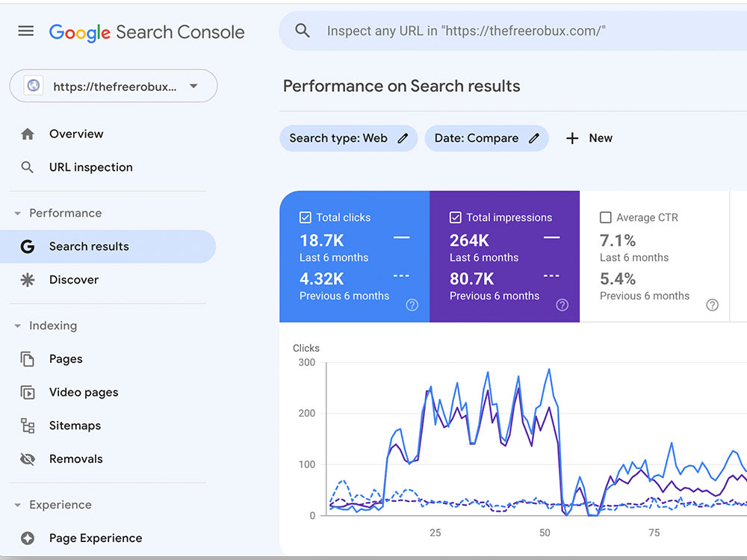Click the Overview home icon
The height and width of the screenshot is (560, 747).
28,134
